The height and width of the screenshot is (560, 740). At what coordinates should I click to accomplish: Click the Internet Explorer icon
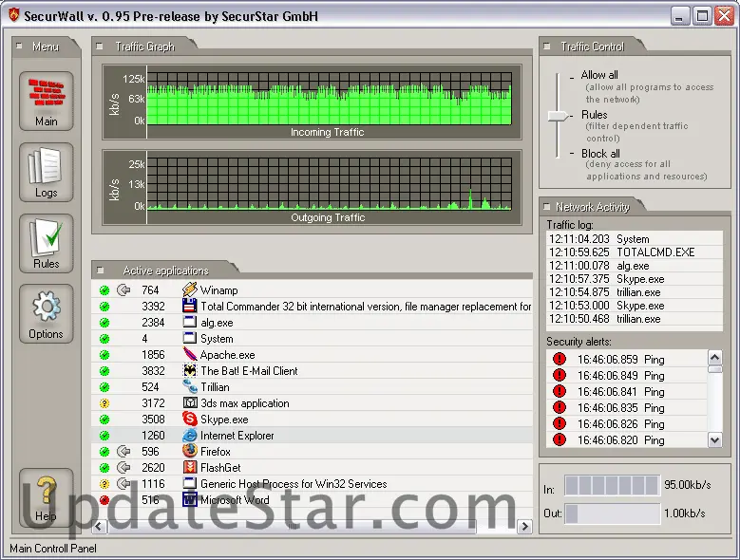(x=190, y=435)
